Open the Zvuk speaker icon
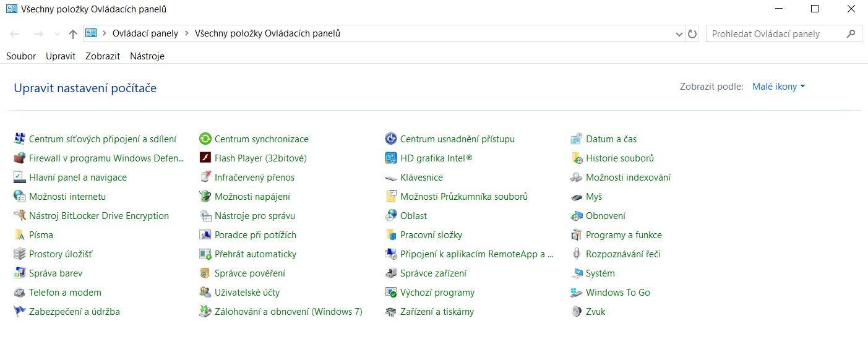Viewport: 868px width, 360px height. 576,312
